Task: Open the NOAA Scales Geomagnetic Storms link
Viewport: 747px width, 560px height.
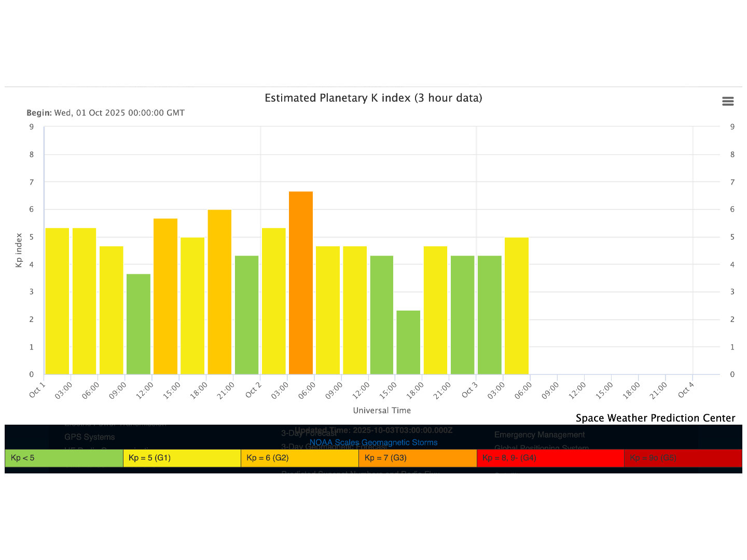Action: click(373, 442)
